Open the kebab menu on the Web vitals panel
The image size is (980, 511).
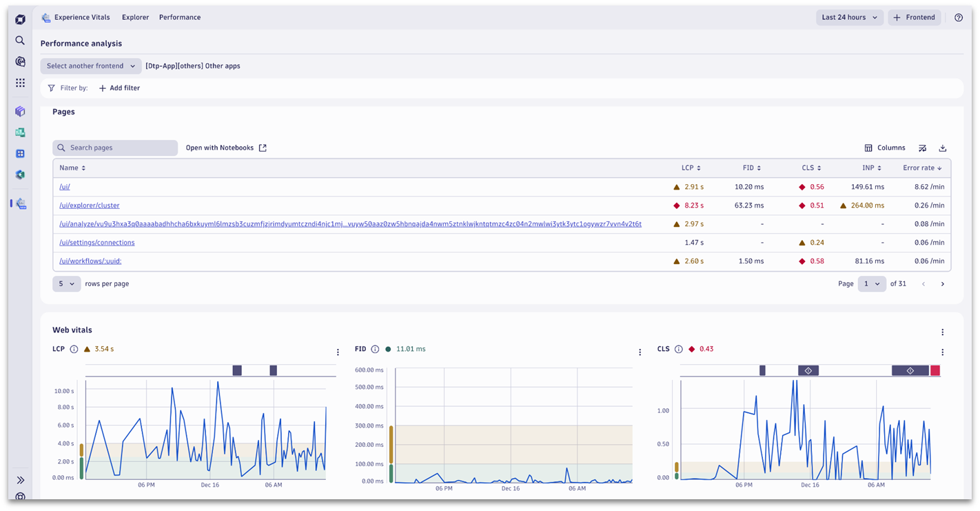click(942, 332)
